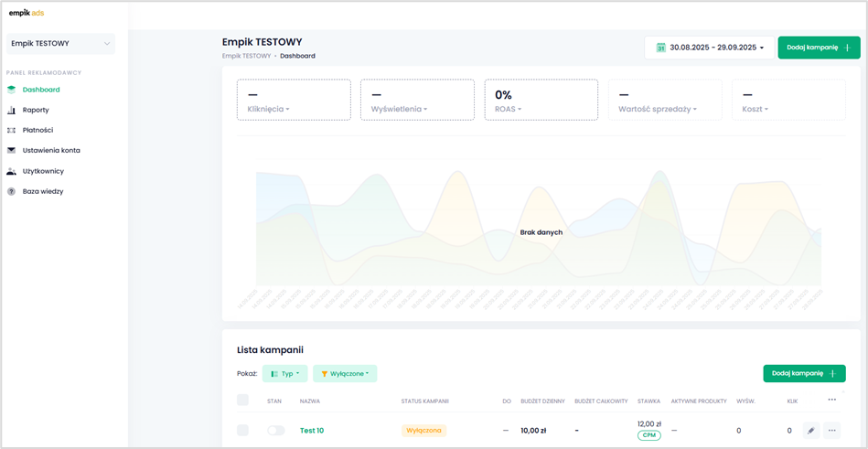Open column options in table header
Image resolution: width=868 pixels, height=449 pixels.
tap(831, 400)
